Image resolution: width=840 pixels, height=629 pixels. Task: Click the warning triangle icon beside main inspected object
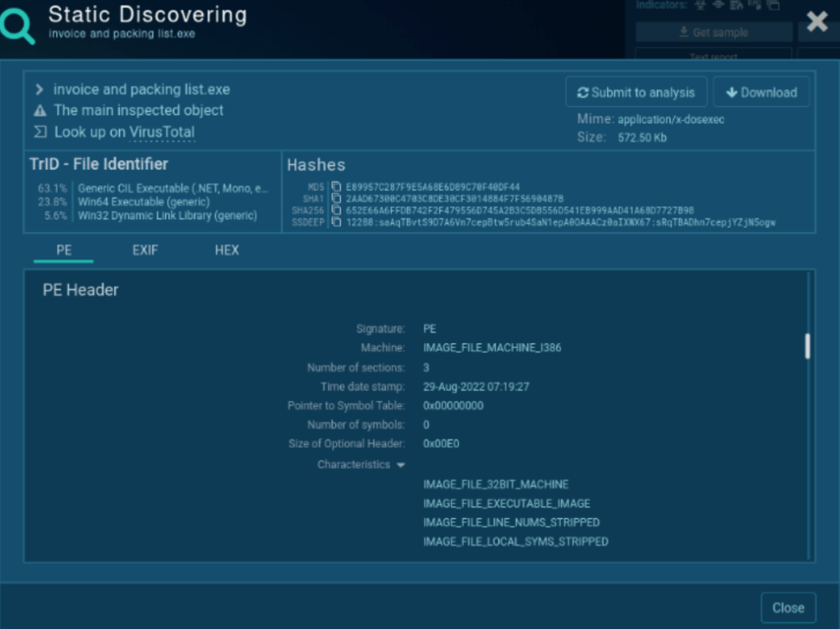(x=39, y=111)
